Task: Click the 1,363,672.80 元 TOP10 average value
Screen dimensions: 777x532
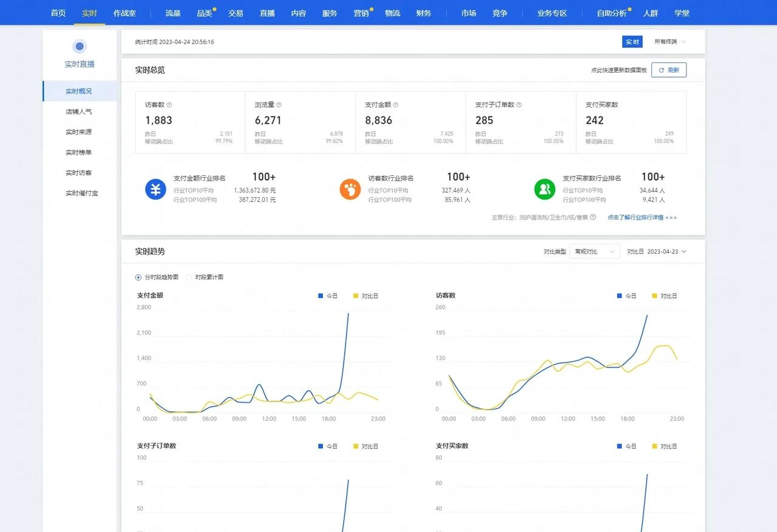Action: tap(255, 190)
